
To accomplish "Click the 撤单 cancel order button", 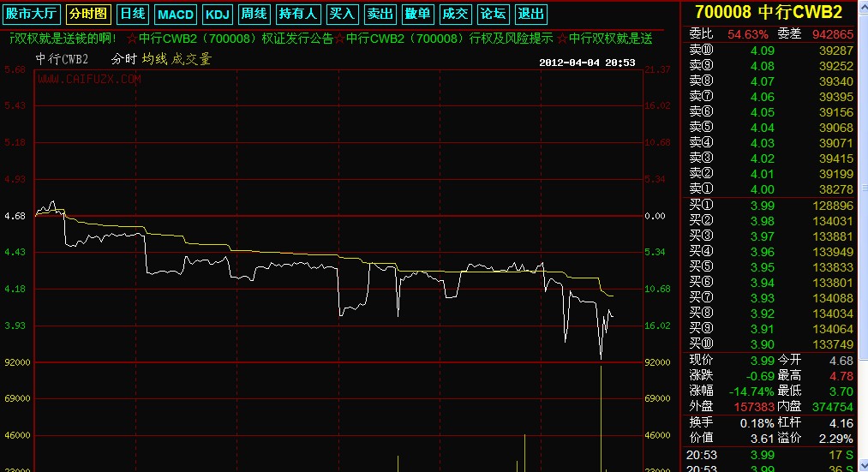I will pos(417,14).
